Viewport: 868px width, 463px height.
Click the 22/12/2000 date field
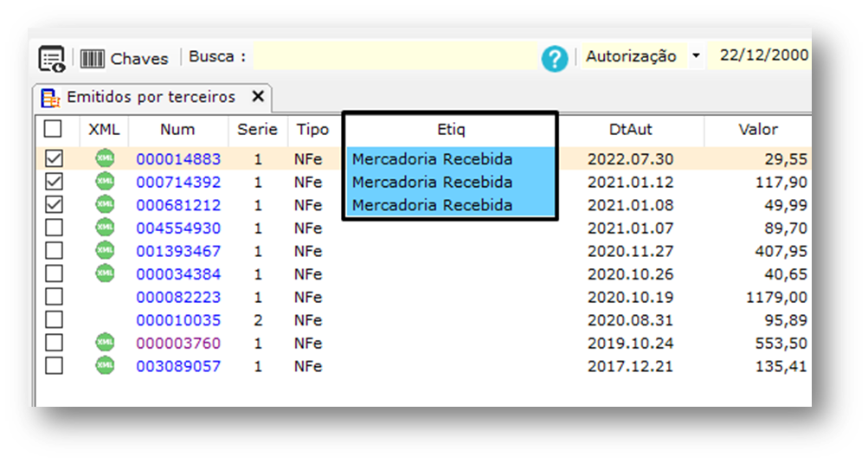pyautogui.click(x=760, y=55)
